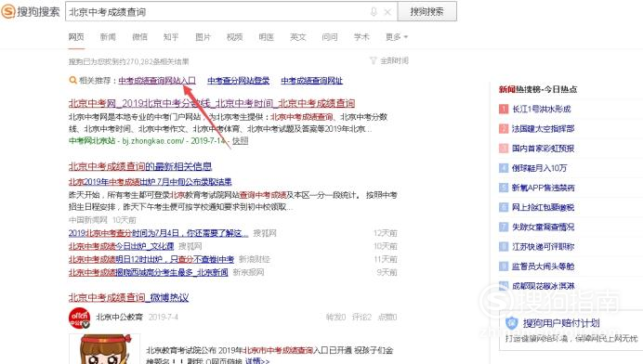
Task: Open hot search item 江苏快递可评职称
Action: pos(543,247)
